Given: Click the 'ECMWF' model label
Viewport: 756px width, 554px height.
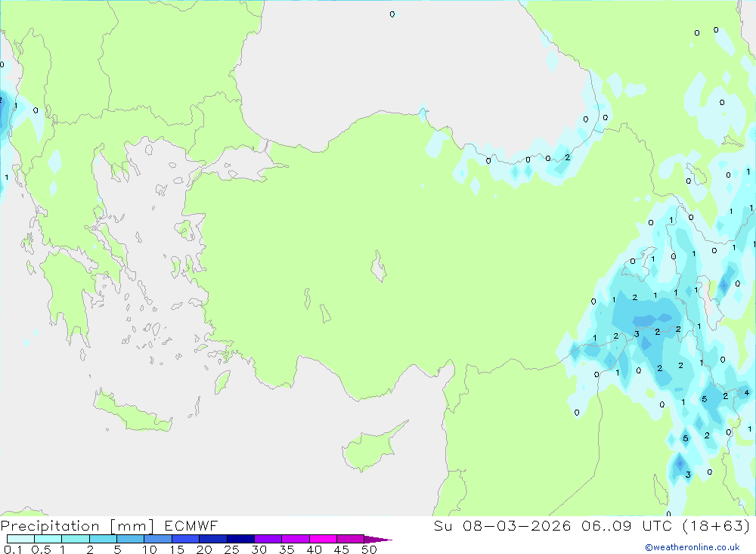Looking at the screenshot, I should pos(191,525).
